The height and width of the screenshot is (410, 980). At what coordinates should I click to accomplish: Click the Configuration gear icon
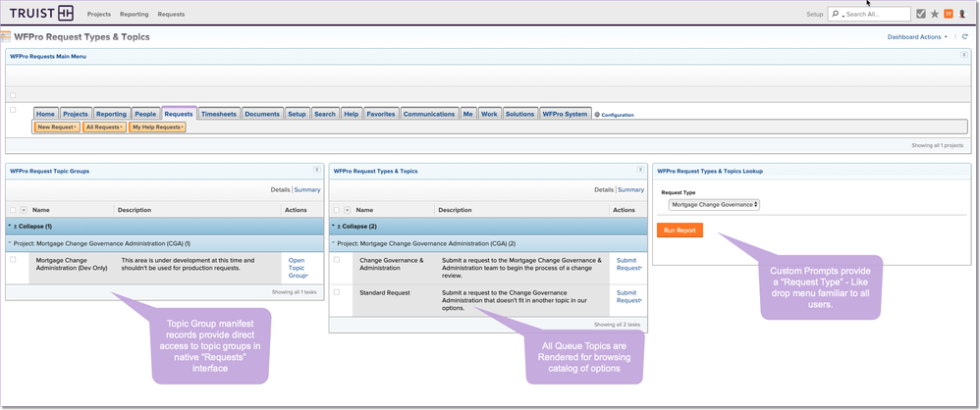coord(597,115)
